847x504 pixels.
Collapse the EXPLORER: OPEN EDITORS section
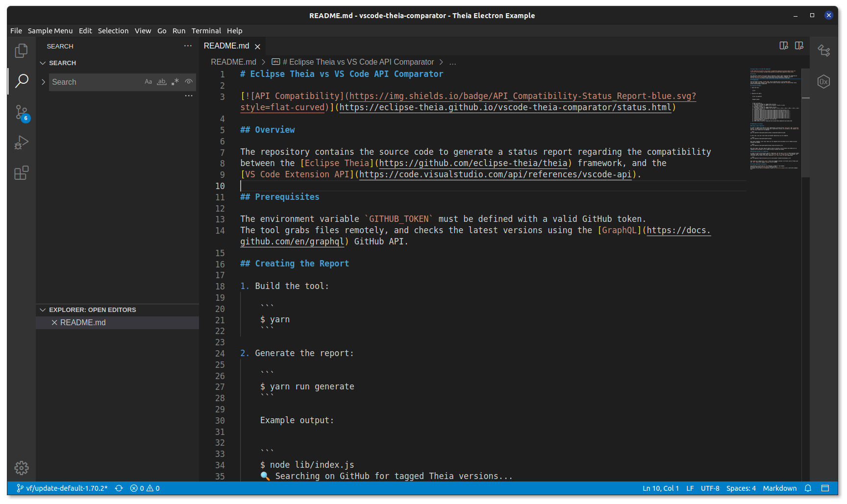coord(43,310)
